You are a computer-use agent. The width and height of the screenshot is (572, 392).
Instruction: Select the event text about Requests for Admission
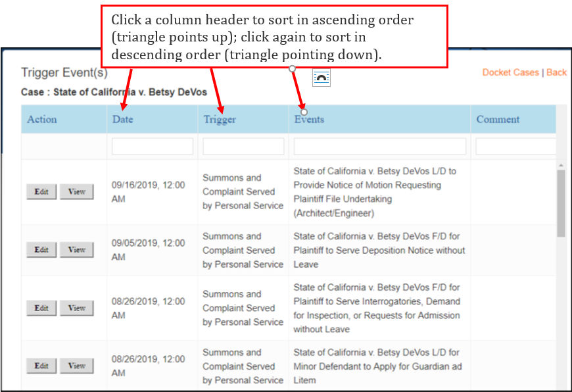(x=377, y=308)
